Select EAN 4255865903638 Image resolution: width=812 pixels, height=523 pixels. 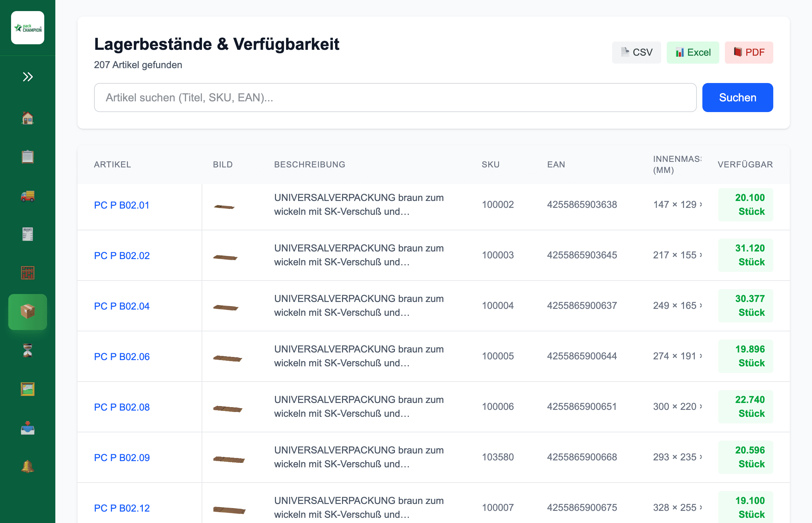point(582,204)
